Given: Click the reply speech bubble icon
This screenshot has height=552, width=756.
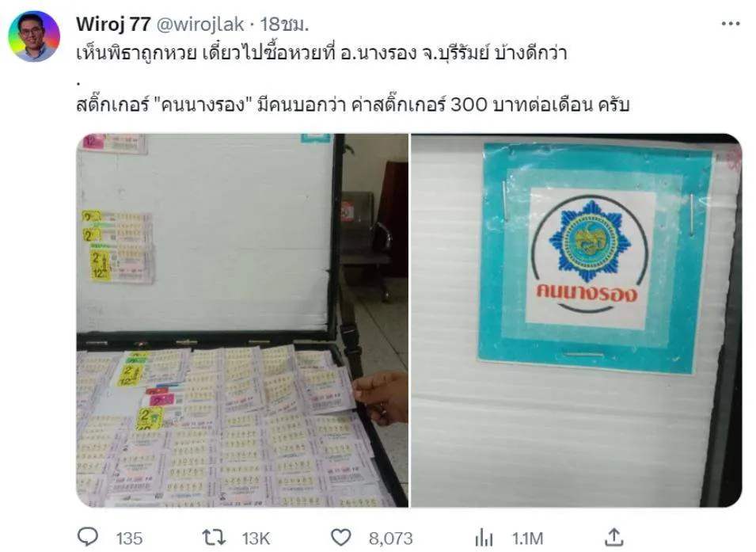Looking at the screenshot, I should [x=88, y=537].
